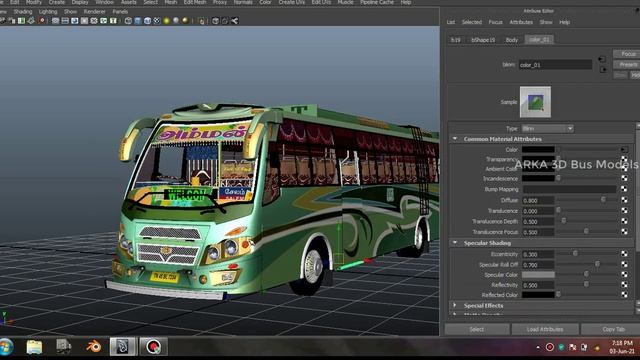Click the resolution gate icon in viewport toolbar

75,21
